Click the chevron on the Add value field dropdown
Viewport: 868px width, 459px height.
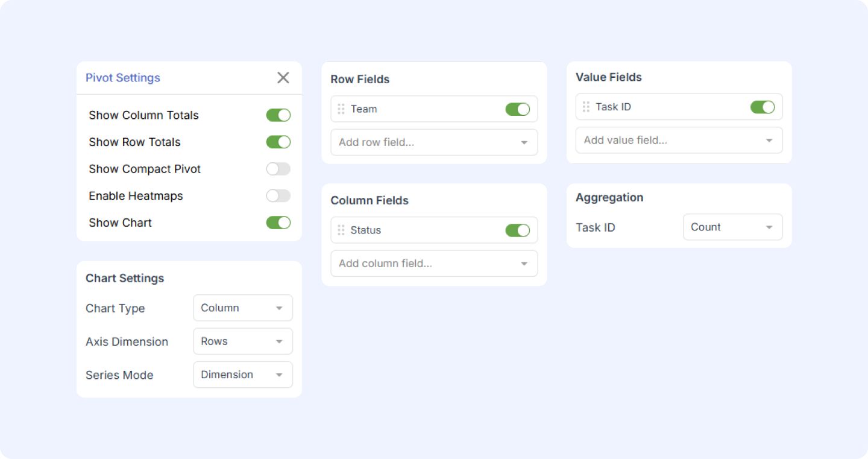coord(769,140)
